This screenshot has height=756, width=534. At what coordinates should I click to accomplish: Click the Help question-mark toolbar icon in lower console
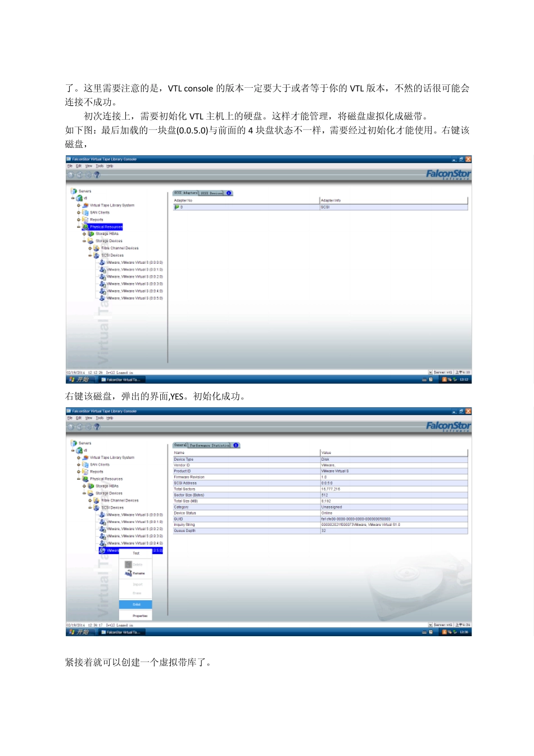[x=97, y=427]
